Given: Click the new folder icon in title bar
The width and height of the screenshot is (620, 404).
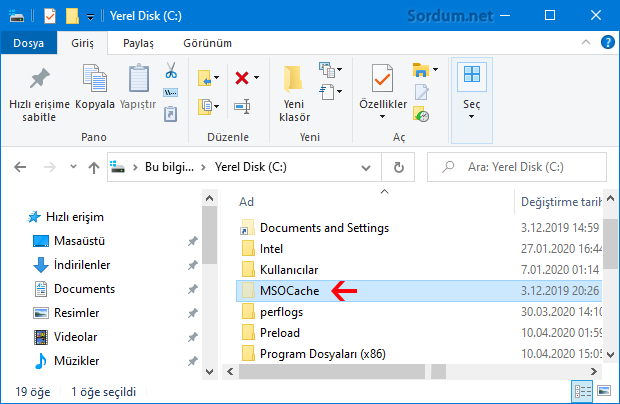Looking at the screenshot, I should (x=72, y=16).
